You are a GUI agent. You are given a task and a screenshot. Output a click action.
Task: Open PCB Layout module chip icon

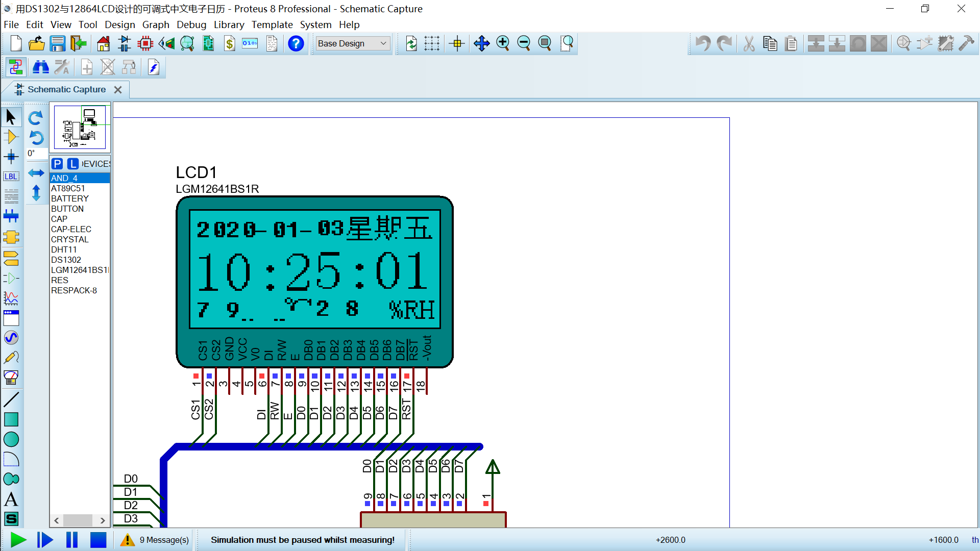145,43
